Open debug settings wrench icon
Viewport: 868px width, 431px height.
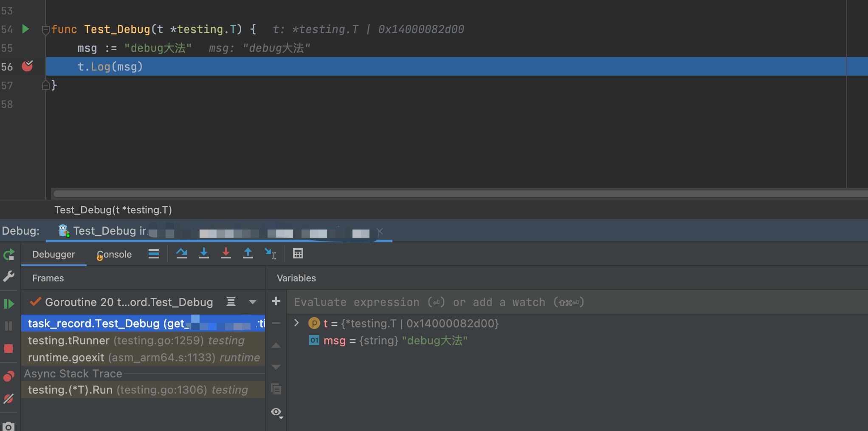tap(9, 277)
